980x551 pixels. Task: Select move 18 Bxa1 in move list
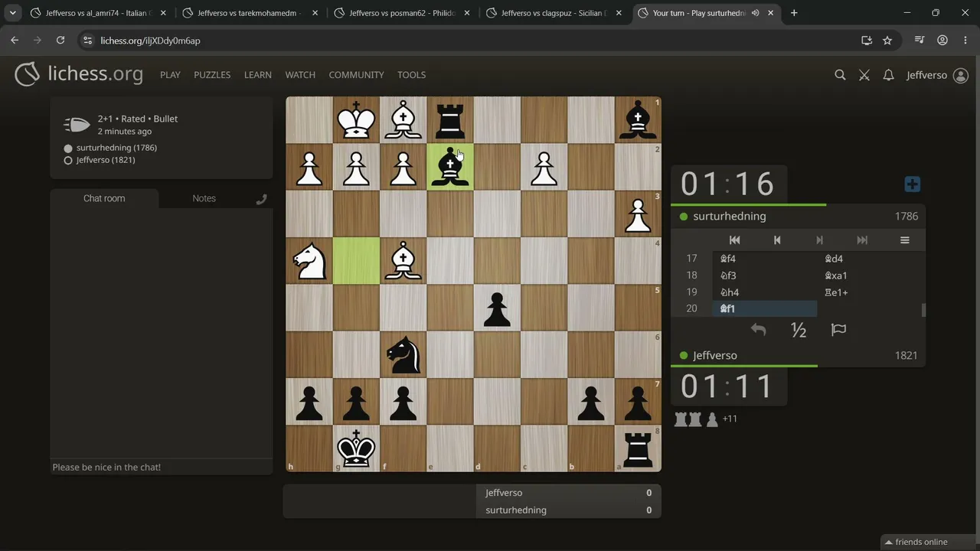[x=869, y=275]
